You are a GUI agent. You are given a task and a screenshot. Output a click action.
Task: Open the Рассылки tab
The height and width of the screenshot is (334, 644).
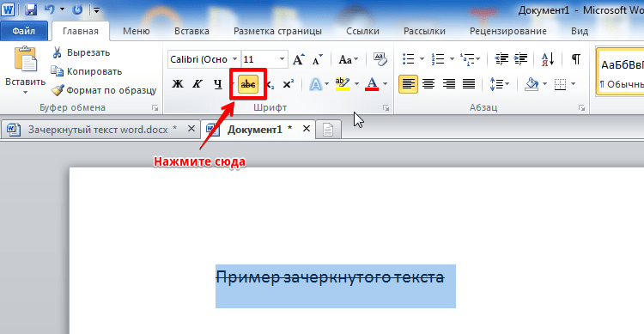424,31
